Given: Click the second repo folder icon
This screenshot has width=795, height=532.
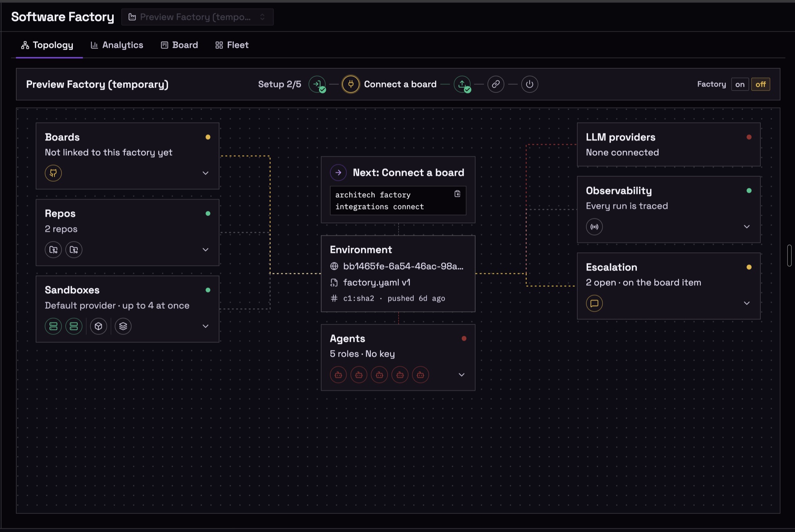Looking at the screenshot, I should point(74,250).
